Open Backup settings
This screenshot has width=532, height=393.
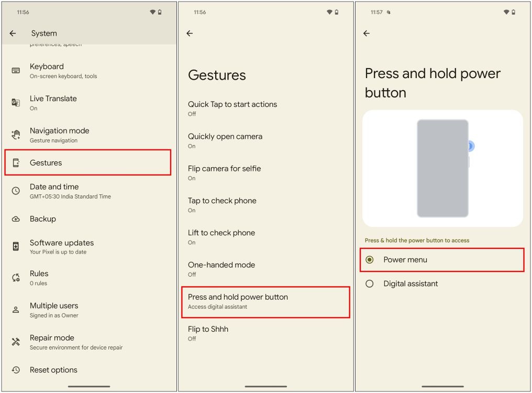(89, 219)
